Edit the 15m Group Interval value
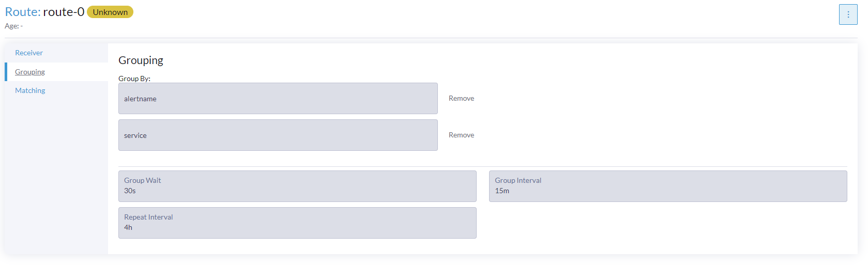 pyautogui.click(x=668, y=186)
